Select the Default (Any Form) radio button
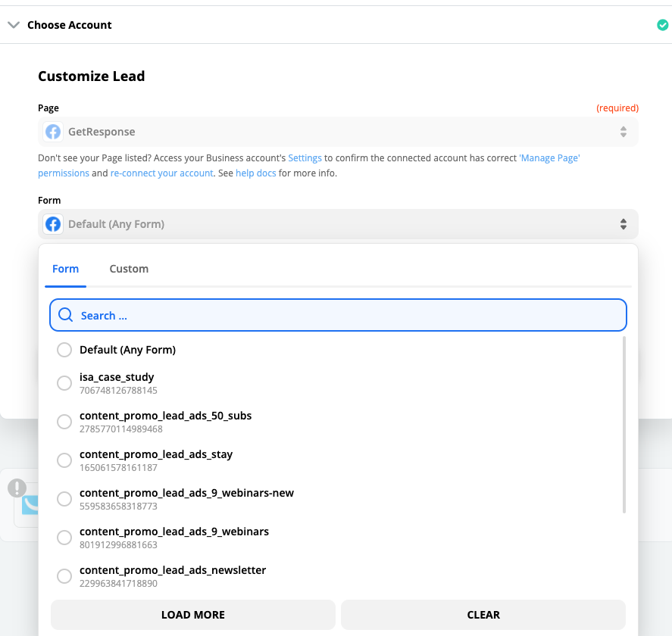672x636 pixels. click(64, 350)
